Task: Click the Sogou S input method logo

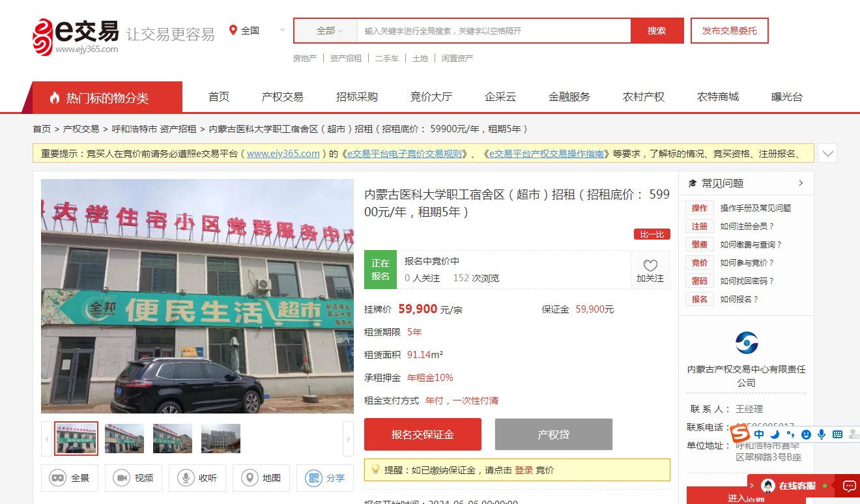Action: click(741, 433)
